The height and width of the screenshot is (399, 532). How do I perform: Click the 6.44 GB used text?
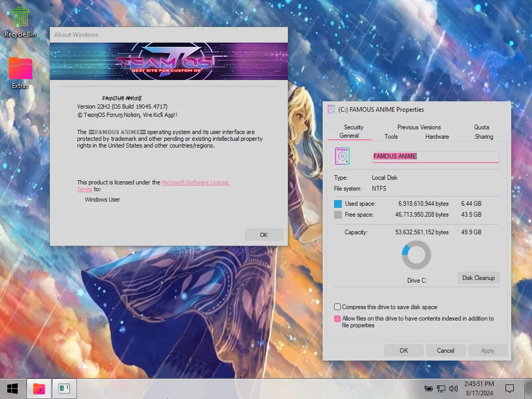pyautogui.click(x=471, y=204)
